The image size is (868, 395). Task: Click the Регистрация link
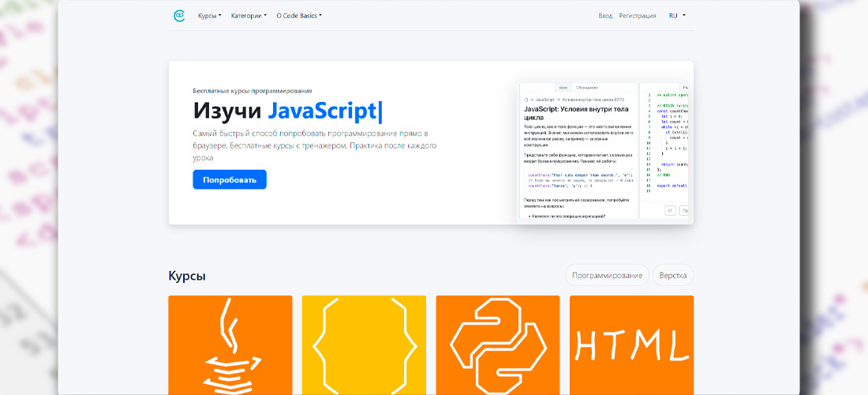coord(638,16)
